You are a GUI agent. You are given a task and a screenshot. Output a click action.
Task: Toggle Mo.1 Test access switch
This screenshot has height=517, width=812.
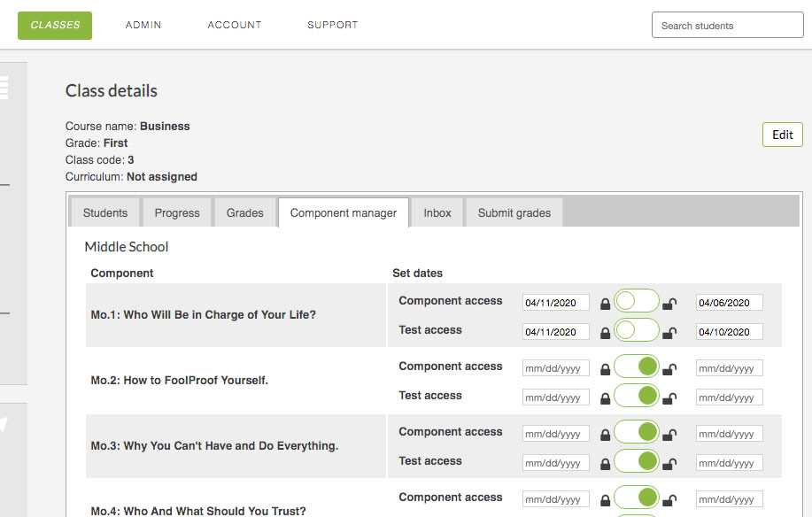click(637, 330)
